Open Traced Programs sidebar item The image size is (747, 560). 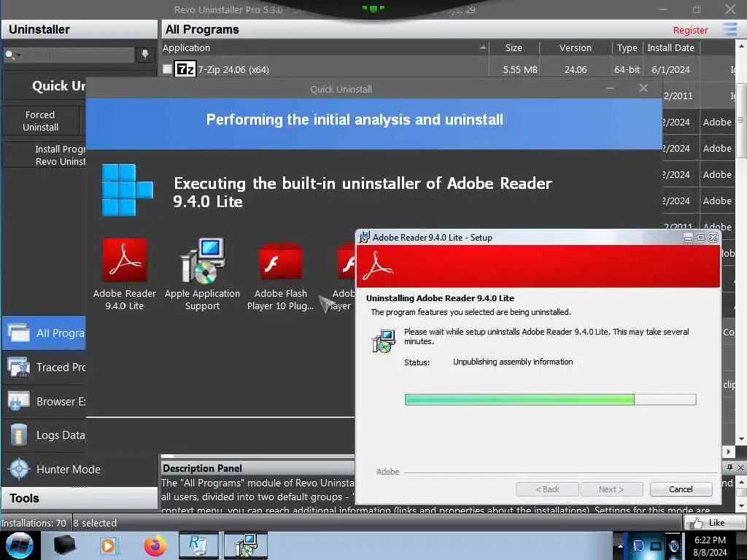(44, 367)
